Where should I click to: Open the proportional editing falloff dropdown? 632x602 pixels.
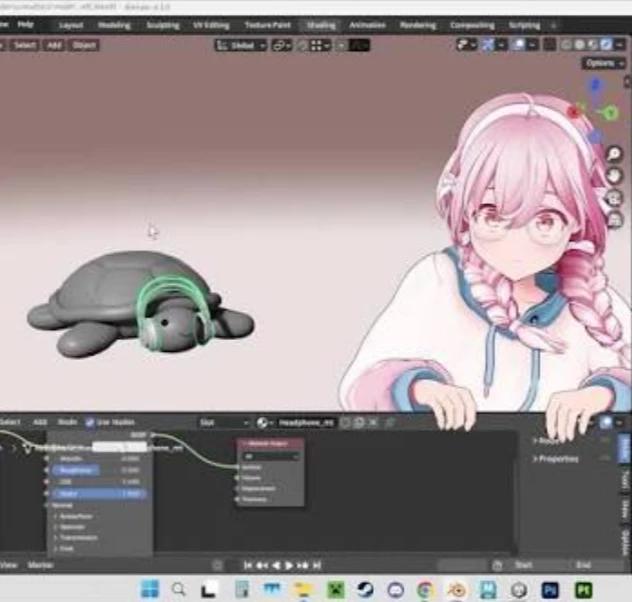(359, 46)
